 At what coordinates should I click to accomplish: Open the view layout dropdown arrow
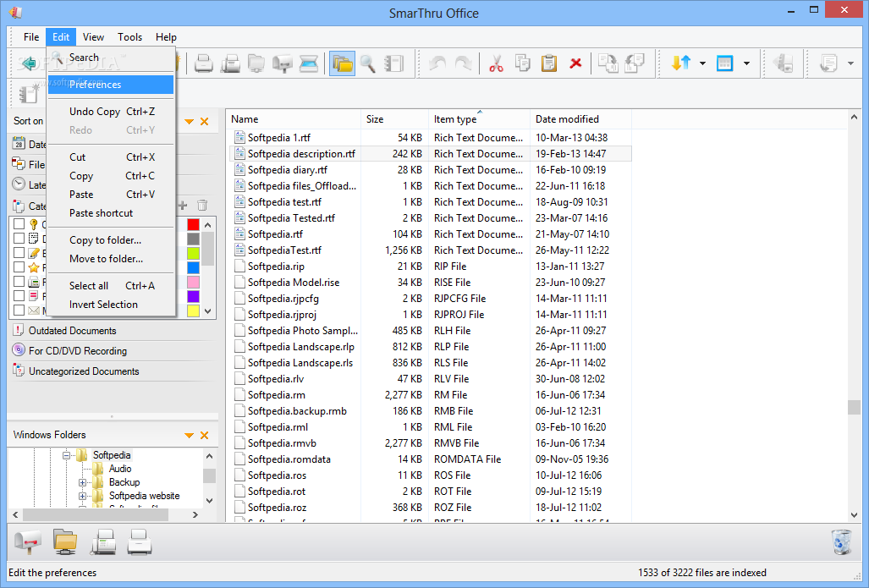(x=746, y=63)
